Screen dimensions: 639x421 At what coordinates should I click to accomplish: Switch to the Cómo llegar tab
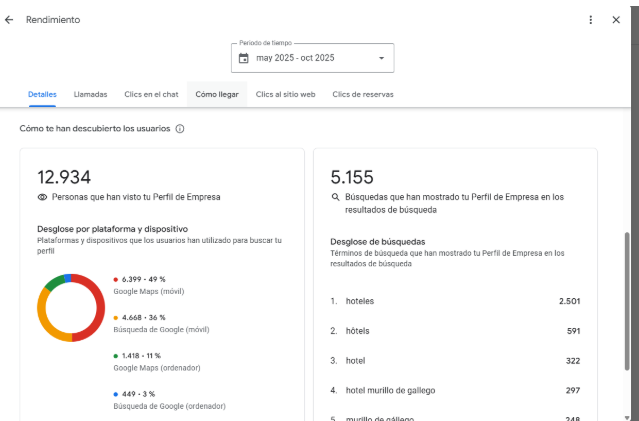215,94
